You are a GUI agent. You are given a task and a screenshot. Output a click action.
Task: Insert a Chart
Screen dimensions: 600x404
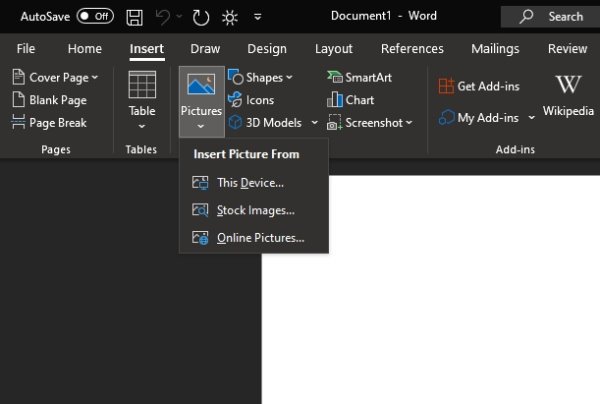point(350,100)
